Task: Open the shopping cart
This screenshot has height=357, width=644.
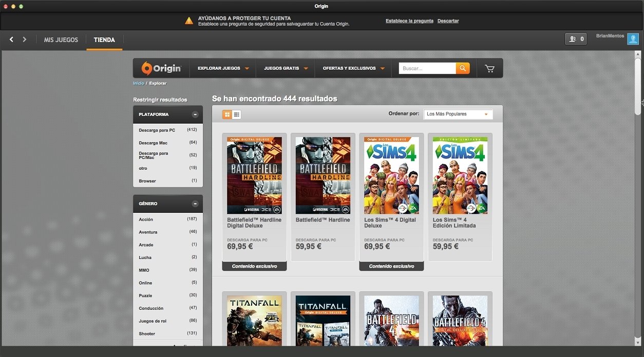Action: [x=489, y=68]
